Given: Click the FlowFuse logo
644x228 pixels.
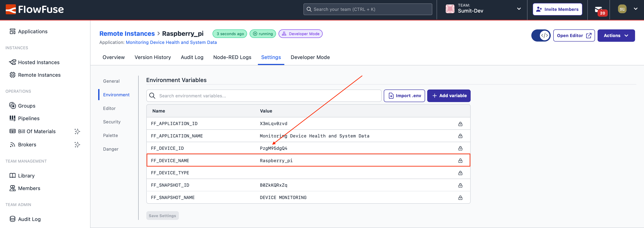Looking at the screenshot, I should coord(34,10).
